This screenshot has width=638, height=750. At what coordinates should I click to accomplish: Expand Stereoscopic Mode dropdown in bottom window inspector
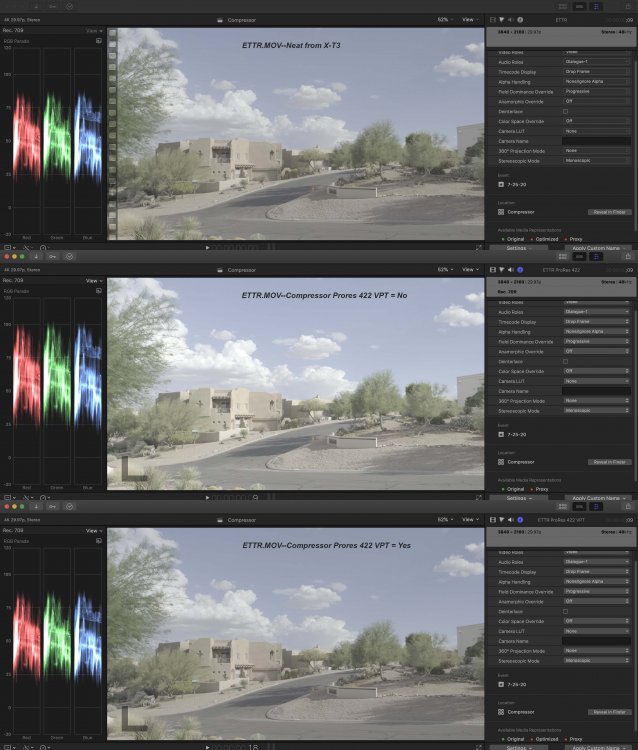tap(597, 660)
